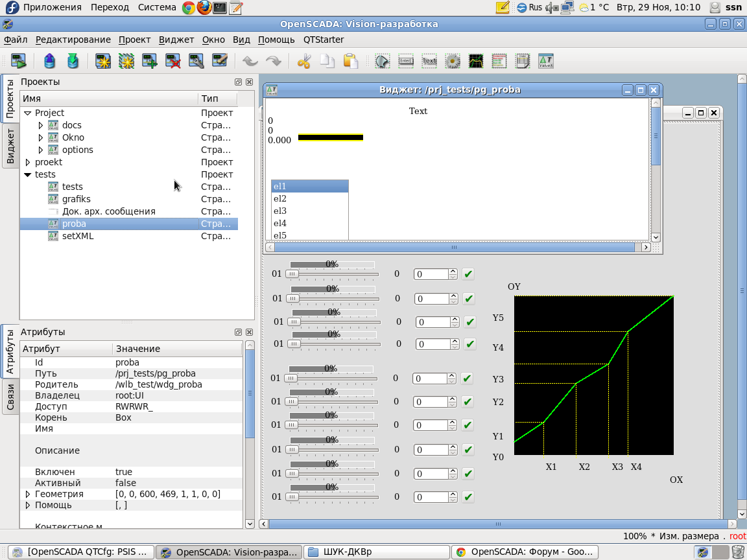Collapse the tests project tree node

tap(28, 174)
